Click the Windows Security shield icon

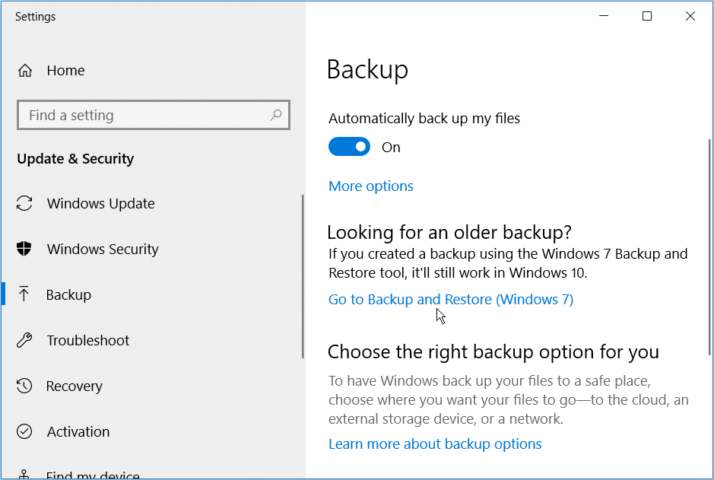coord(24,249)
